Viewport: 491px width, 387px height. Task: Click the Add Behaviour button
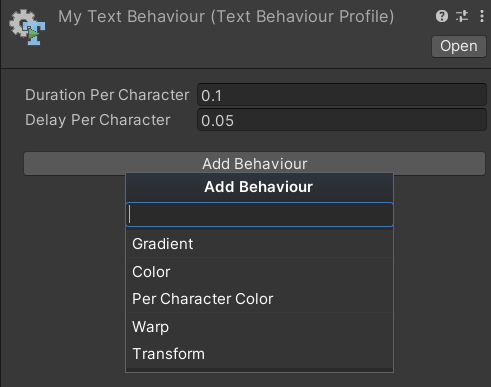pos(254,164)
